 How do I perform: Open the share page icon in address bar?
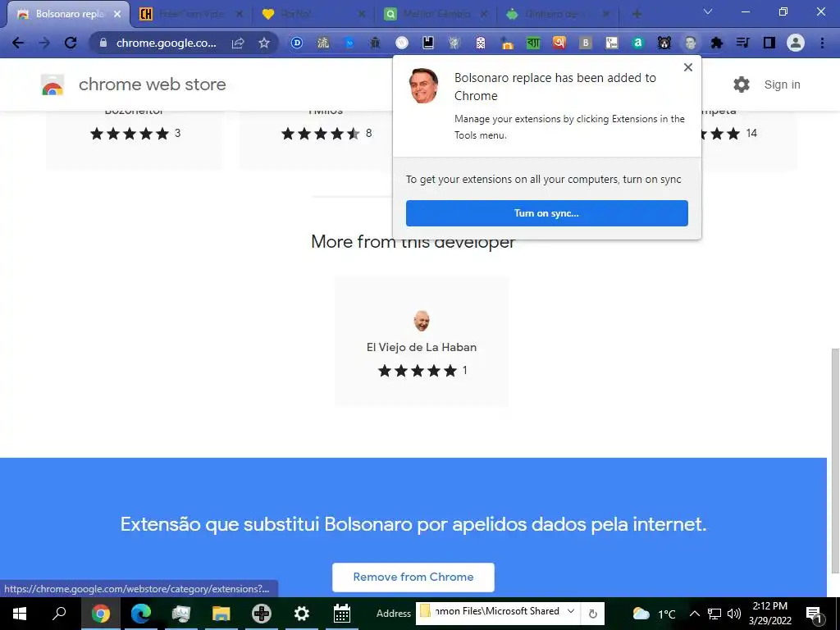coord(238,43)
